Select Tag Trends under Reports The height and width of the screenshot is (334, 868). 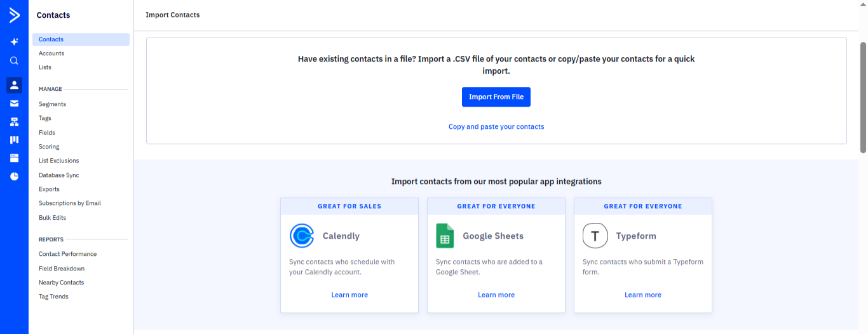tap(53, 297)
